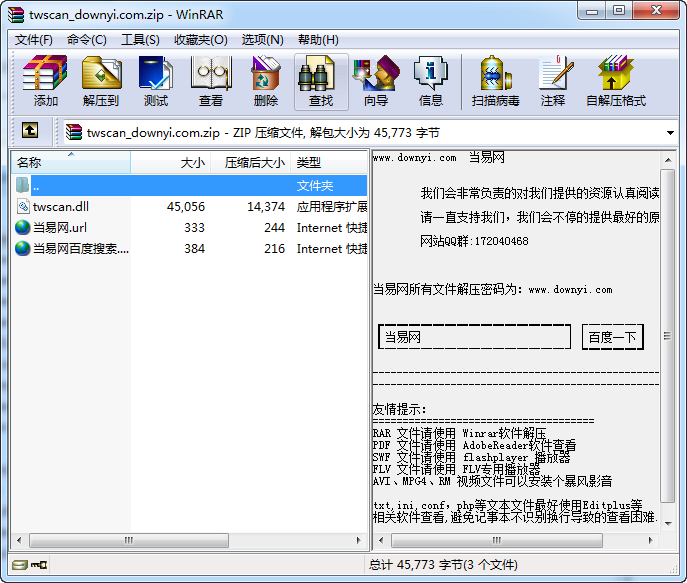Image resolution: width=687 pixels, height=583 pixels.
Task: Select the twscan.dll file name
Action: click(x=61, y=207)
